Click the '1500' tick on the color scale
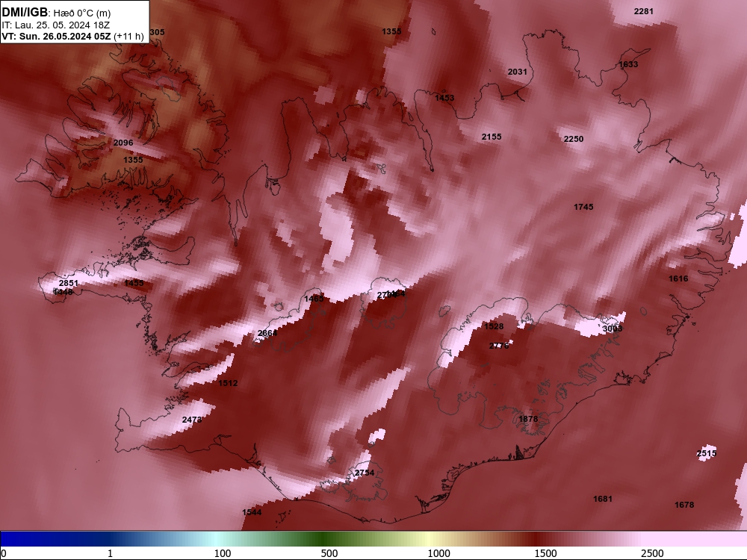 [x=545, y=553]
